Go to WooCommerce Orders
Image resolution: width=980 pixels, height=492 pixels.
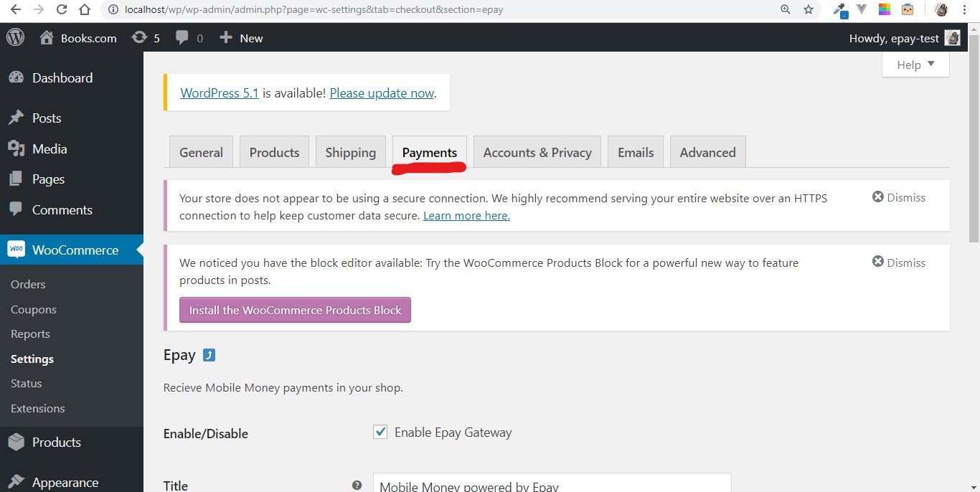pyautogui.click(x=28, y=284)
